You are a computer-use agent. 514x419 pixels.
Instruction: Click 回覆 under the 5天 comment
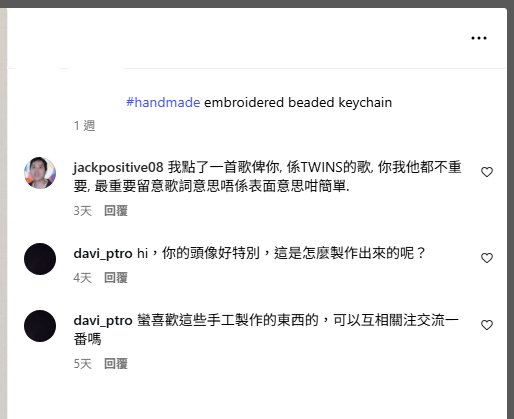[x=116, y=364]
